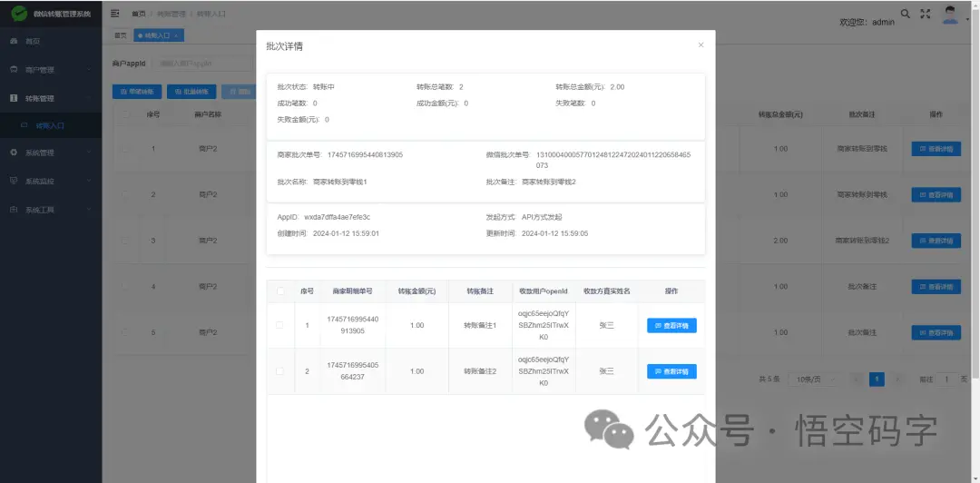
Task: Open the 10条/页 page size dropdown
Action: pyautogui.click(x=813, y=379)
